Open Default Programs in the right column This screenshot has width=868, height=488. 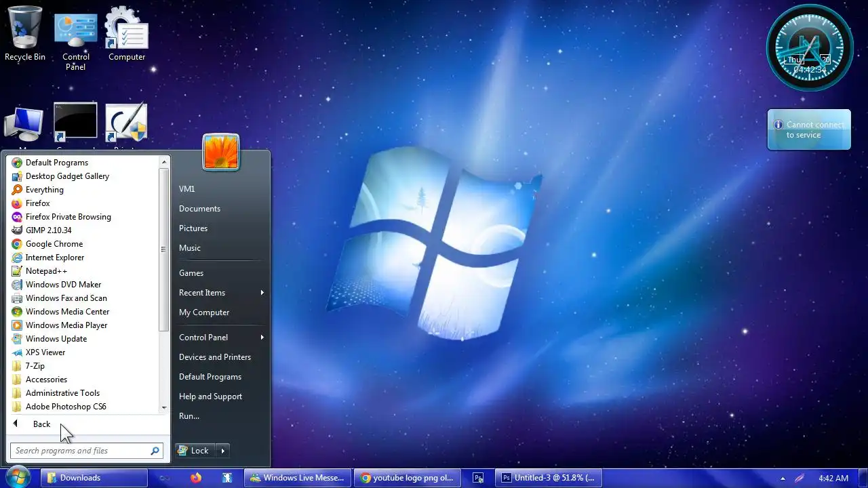[x=210, y=377]
